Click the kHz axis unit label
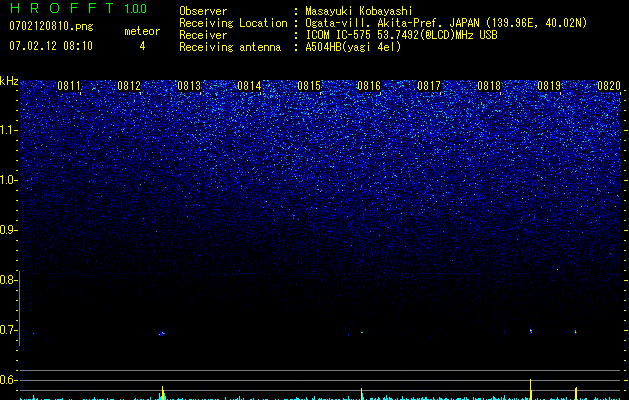629x400 pixels. [9, 81]
